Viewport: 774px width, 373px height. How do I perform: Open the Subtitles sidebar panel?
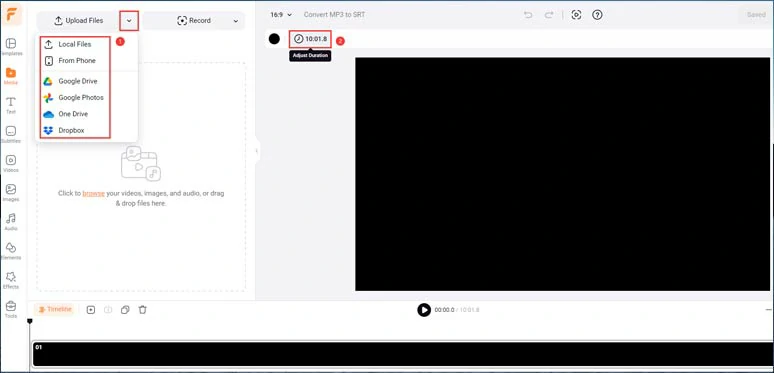(11, 135)
